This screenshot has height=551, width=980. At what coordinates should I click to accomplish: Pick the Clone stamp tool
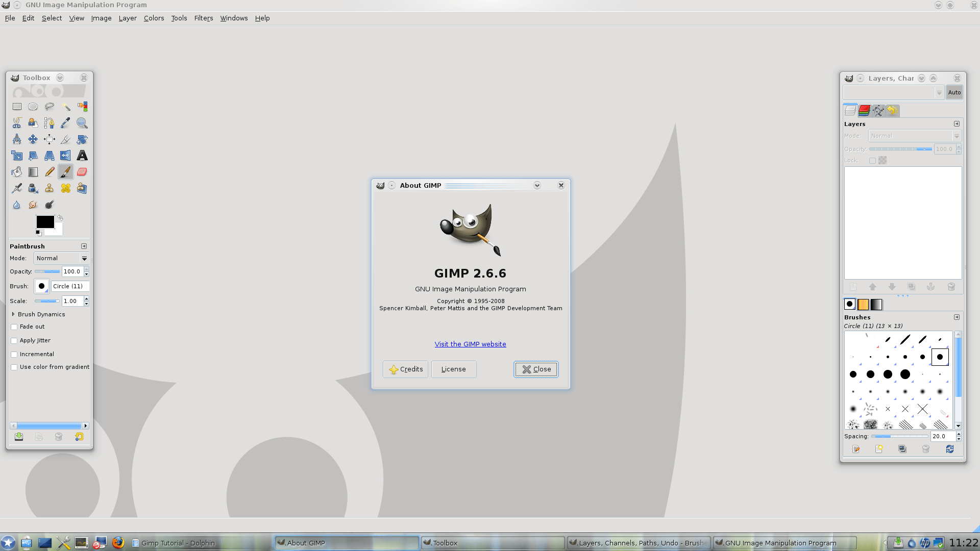[50, 188]
